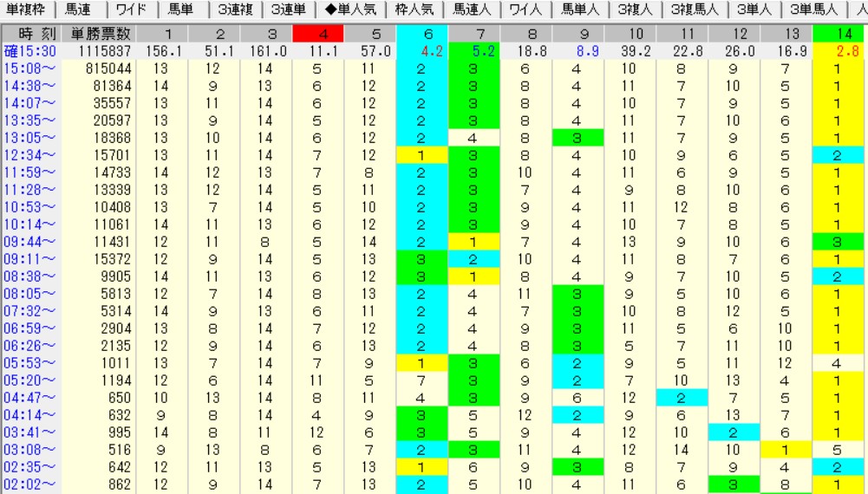Click the 1115837 vote count cell
Screen dimensions: 868x494
(x=100, y=51)
